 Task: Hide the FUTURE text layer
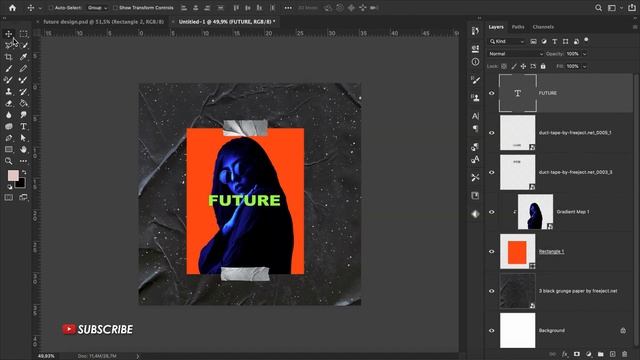tap(491, 93)
